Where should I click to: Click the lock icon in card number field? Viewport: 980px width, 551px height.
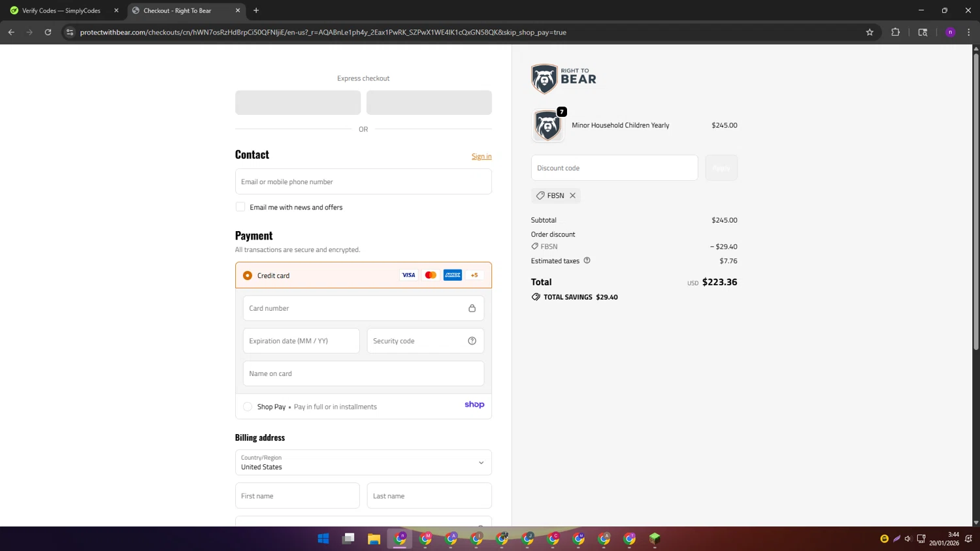(x=472, y=308)
